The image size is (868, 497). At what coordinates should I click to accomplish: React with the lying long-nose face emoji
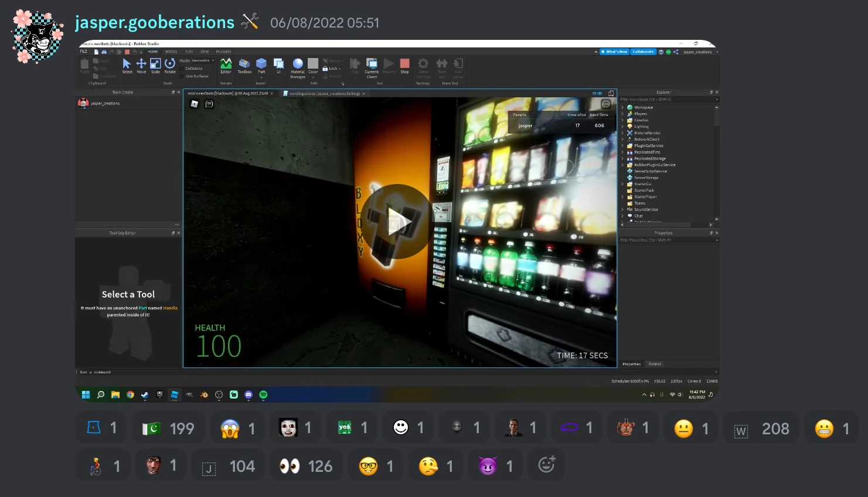[x=436, y=466]
